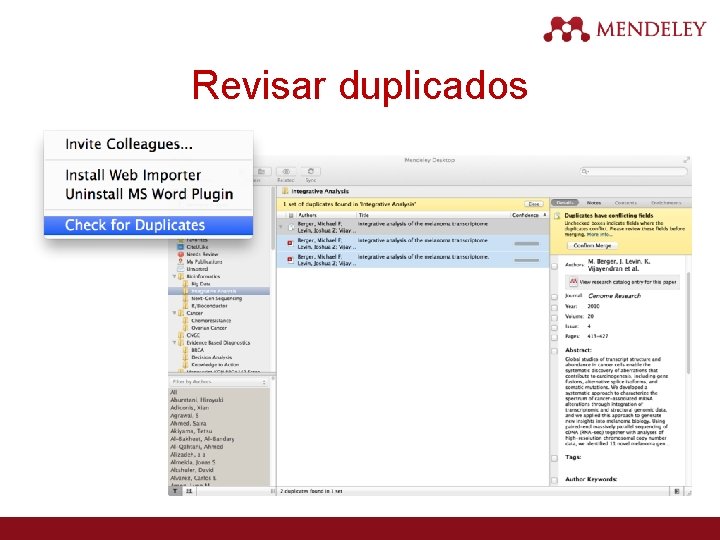Select 'Install Web Importer' menu item

click(133, 175)
